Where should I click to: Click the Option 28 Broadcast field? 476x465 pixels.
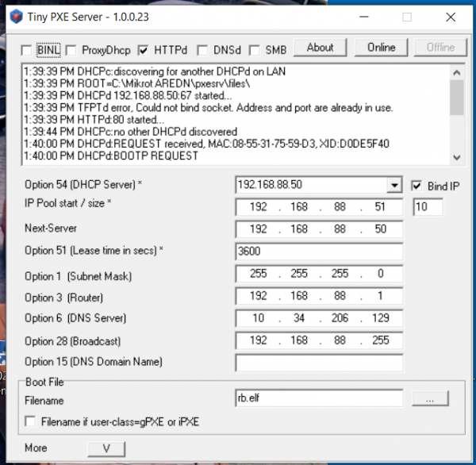pyautogui.click(x=319, y=340)
